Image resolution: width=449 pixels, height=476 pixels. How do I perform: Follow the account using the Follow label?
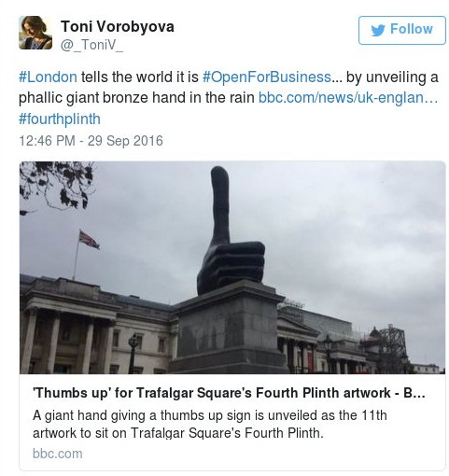coord(411,29)
